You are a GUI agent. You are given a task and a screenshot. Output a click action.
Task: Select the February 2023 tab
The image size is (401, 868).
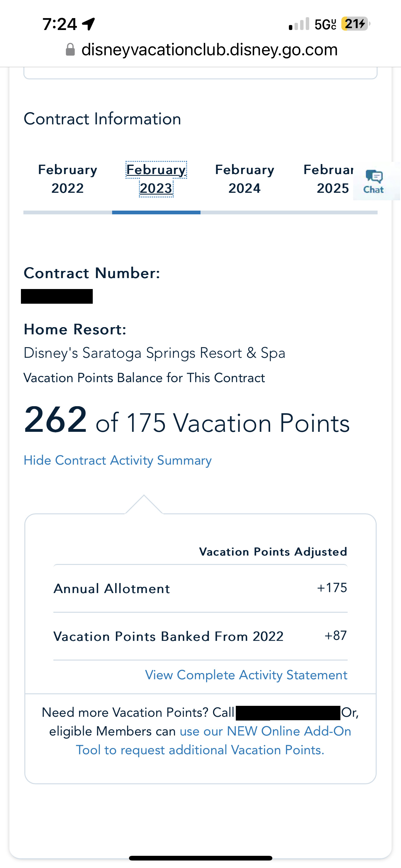click(156, 179)
